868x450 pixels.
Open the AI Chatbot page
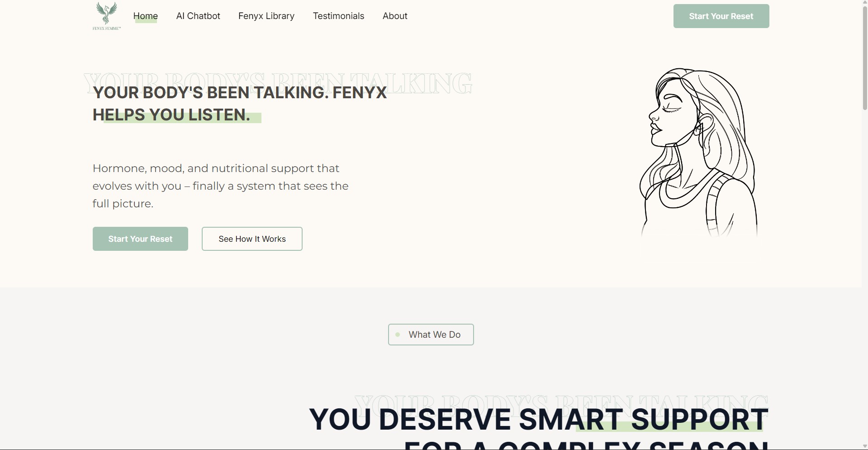click(x=198, y=16)
